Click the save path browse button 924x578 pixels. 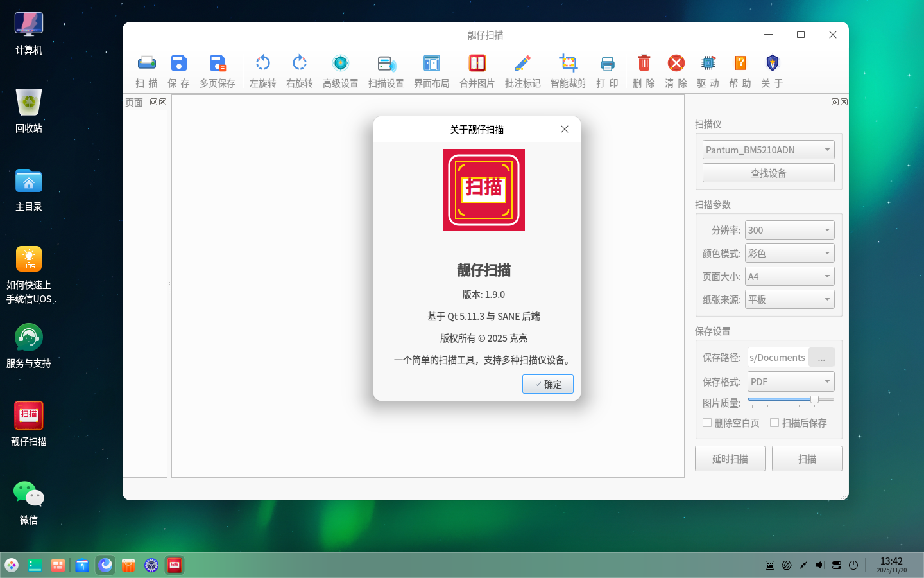[821, 357]
